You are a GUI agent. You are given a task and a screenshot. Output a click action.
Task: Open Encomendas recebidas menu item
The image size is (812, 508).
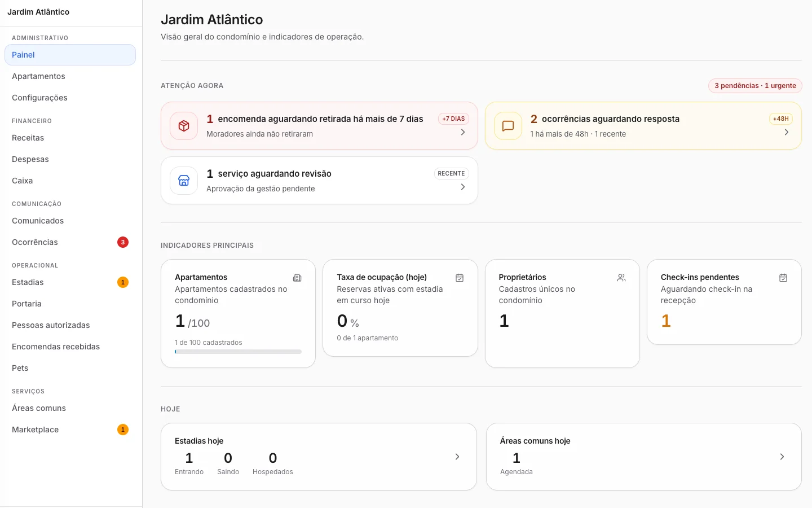[x=70, y=347]
